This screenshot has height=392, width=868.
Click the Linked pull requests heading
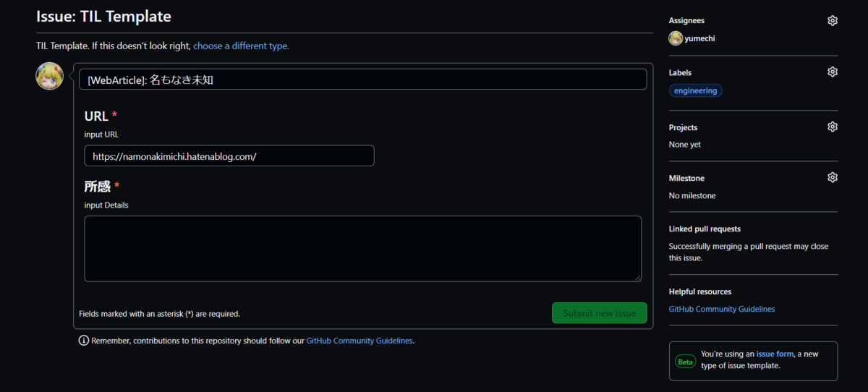705,229
